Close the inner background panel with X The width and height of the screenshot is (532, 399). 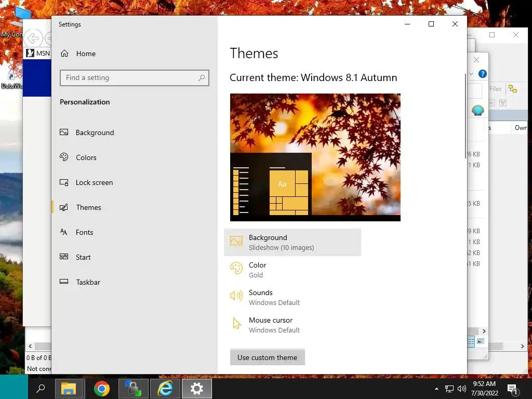(476, 60)
